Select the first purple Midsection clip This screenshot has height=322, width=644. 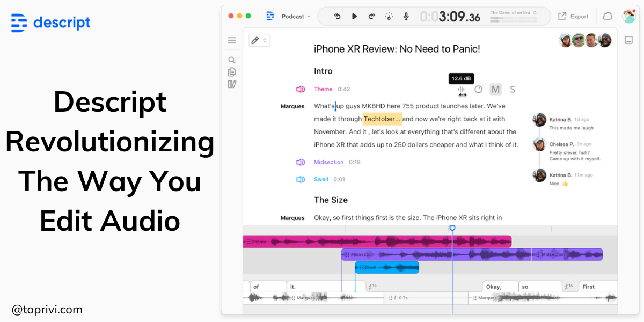click(436, 254)
